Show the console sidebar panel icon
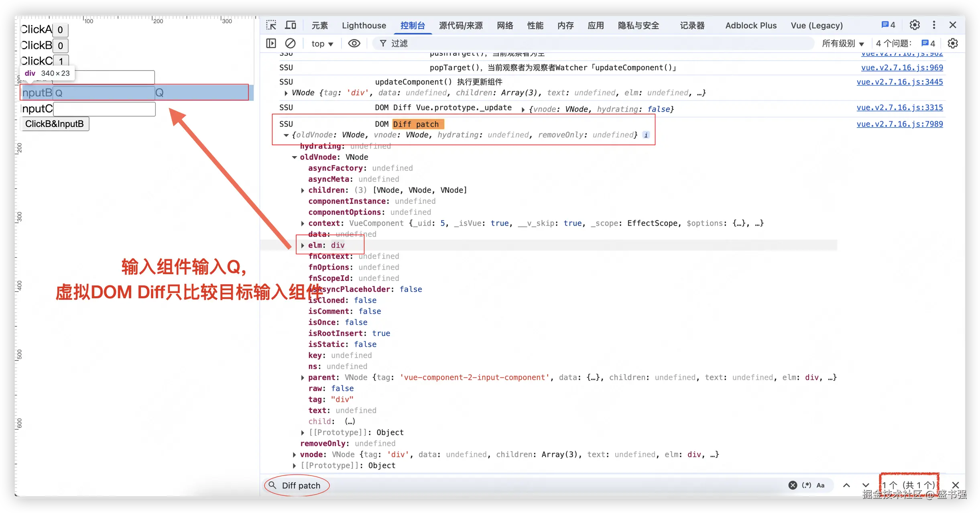This screenshot has height=513, width=980. 271,43
